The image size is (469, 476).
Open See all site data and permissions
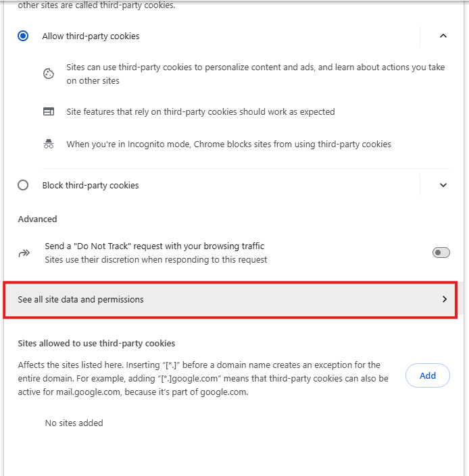[81, 299]
